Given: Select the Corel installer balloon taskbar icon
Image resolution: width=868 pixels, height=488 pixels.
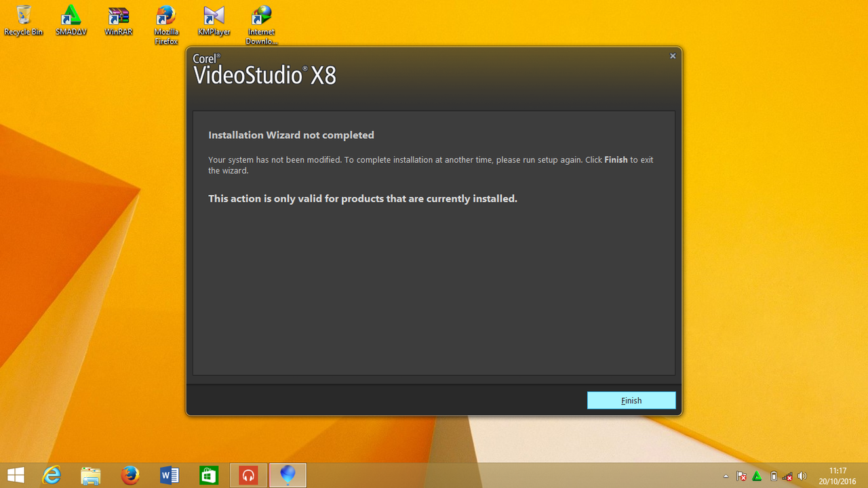Looking at the screenshot, I should pos(288,475).
